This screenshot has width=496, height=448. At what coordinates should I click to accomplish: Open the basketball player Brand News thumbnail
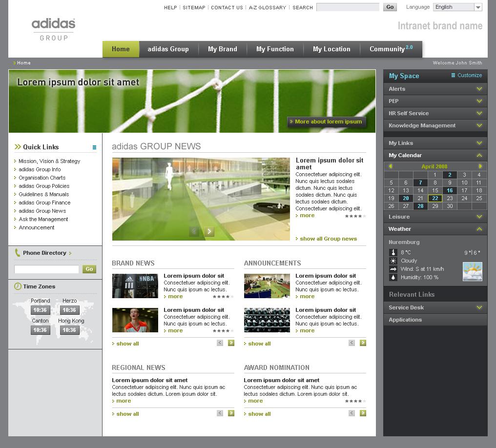point(135,320)
